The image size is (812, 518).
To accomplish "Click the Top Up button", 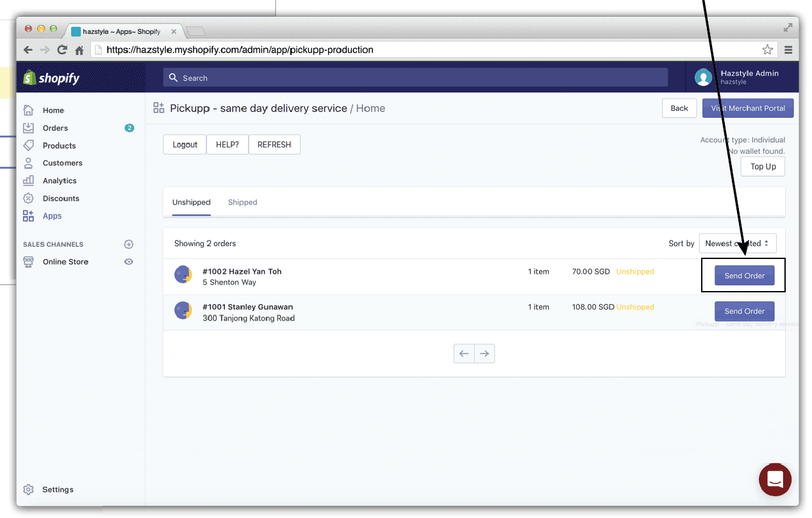I will coord(763,166).
